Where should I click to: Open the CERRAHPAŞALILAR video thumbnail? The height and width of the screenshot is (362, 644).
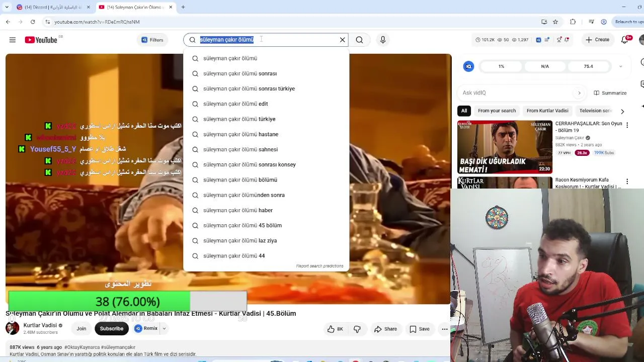[x=505, y=147]
